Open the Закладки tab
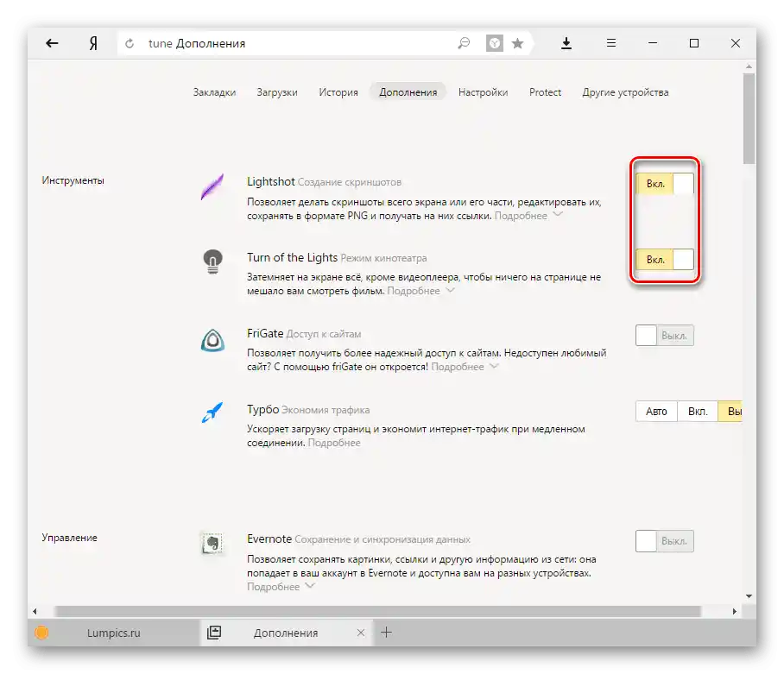 pyautogui.click(x=214, y=92)
